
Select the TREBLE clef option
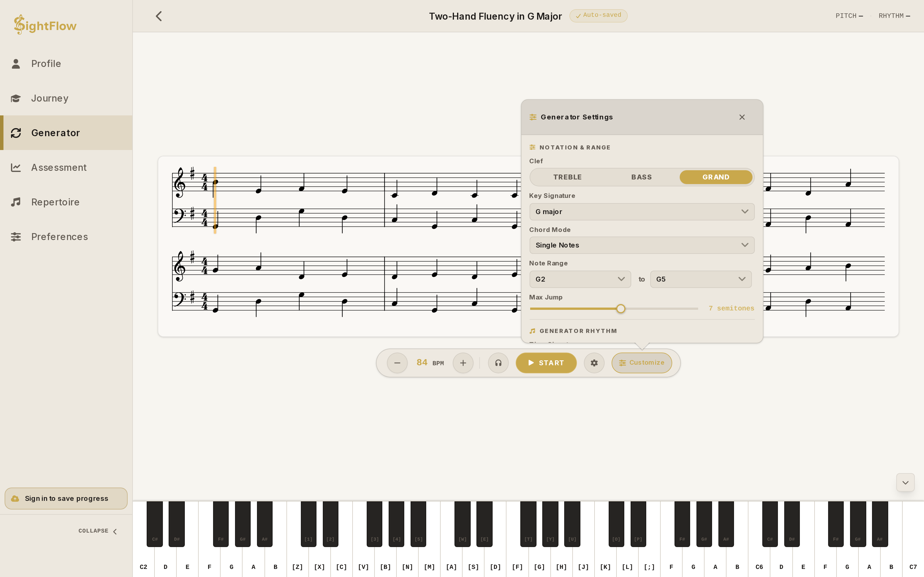pos(567,177)
